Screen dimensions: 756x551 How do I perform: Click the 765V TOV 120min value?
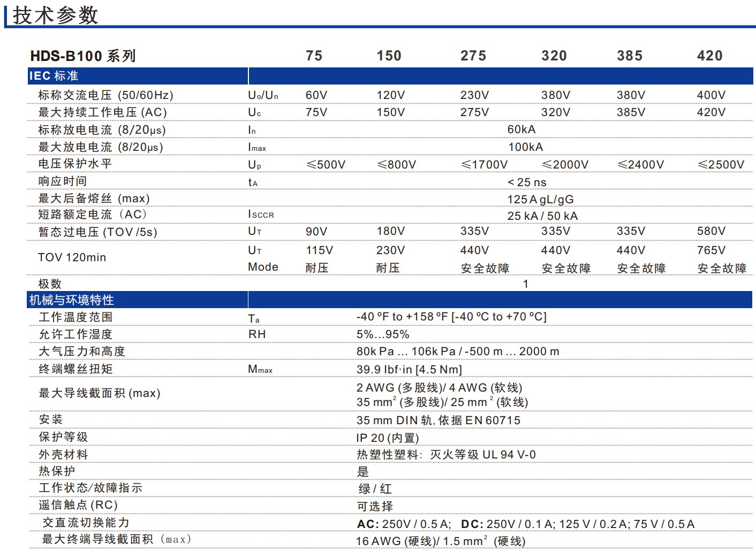tap(711, 250)
